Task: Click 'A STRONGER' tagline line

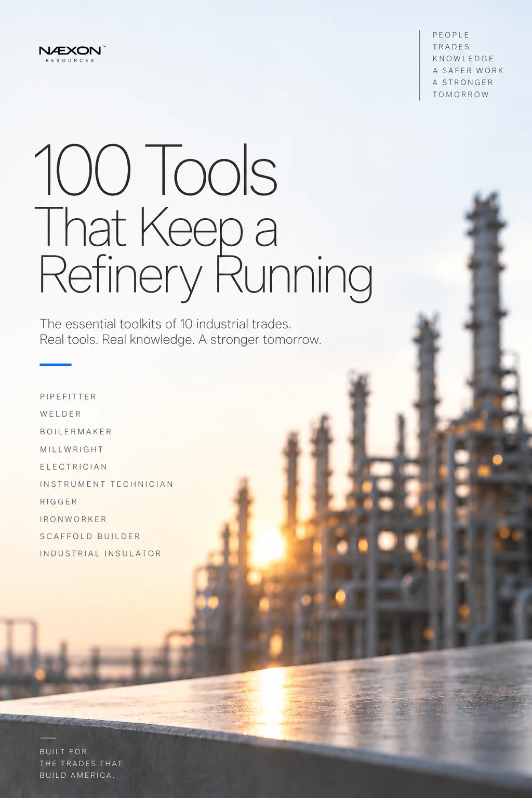Action: tap(463, 83)
